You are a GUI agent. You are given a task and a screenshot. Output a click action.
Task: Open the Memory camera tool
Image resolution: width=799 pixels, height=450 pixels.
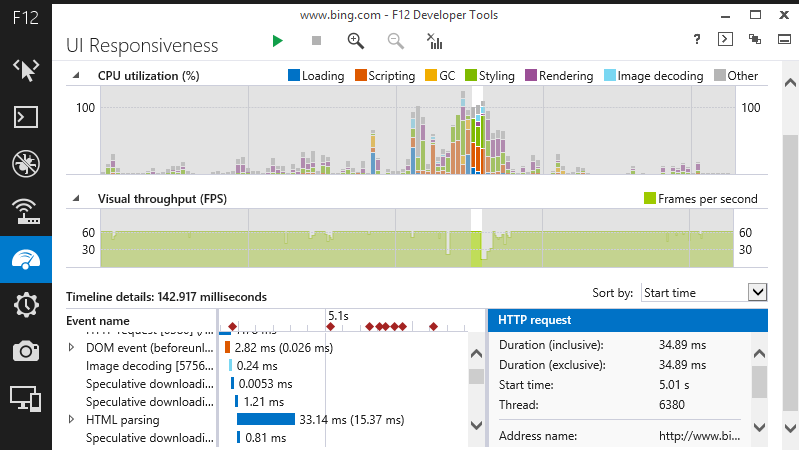[x=25, y=352]
